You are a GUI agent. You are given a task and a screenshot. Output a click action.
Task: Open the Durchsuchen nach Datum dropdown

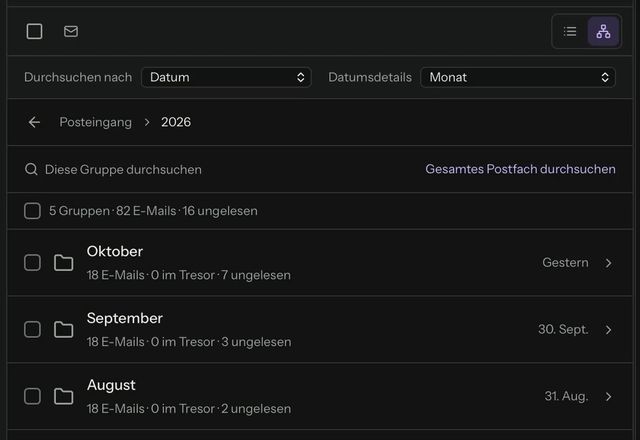(x=226, y=77)
